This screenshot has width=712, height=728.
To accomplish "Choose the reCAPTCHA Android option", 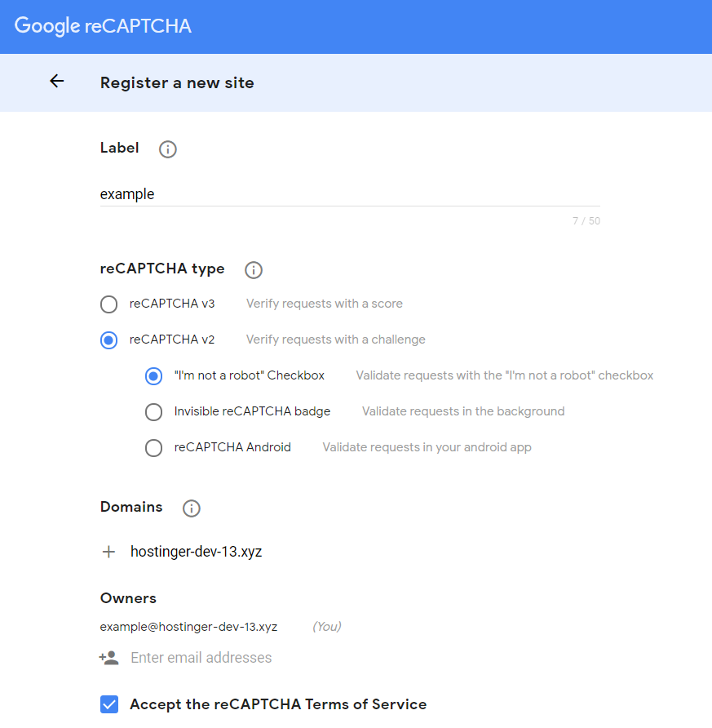I will point(153,447).
